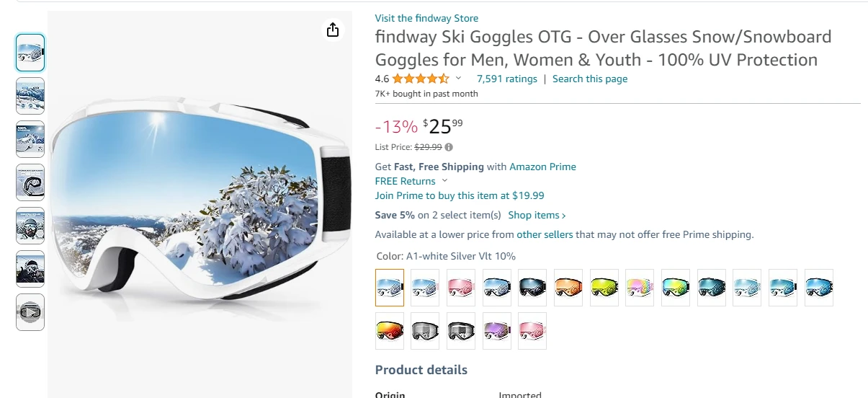Select the purple lens goggles swatch
The height and width of the screenshot is (398, 868).
(497, 331)
